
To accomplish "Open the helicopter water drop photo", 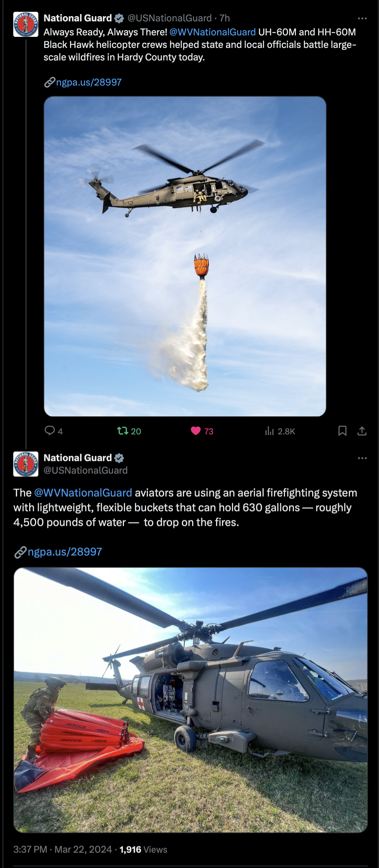I will coord(185,256).
